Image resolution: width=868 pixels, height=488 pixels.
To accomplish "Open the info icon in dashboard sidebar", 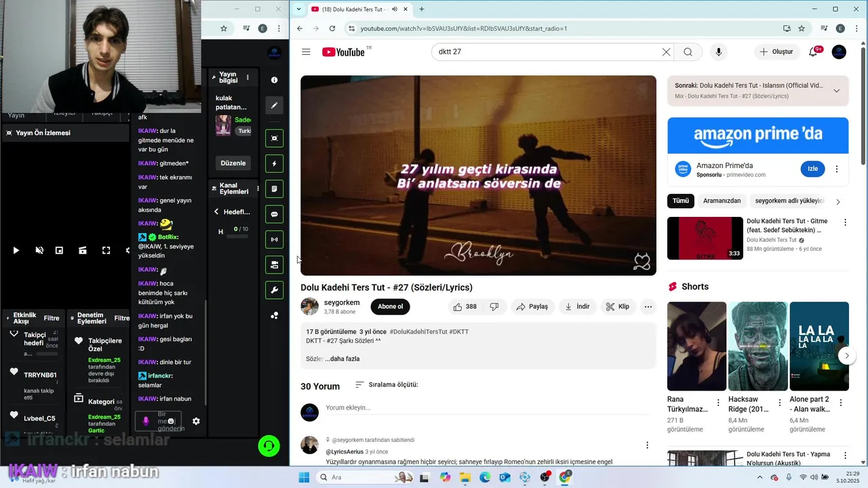I will (x=274, y=80).
